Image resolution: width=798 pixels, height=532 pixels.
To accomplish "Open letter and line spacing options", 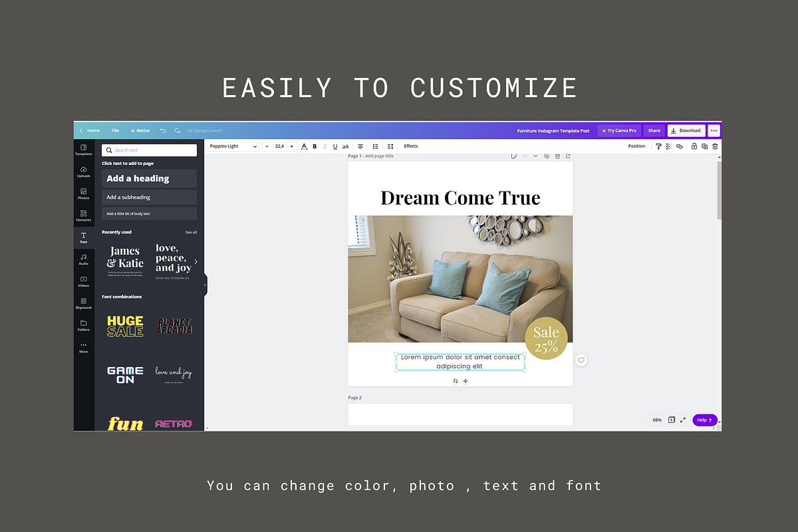I will (x=390, y=146).
